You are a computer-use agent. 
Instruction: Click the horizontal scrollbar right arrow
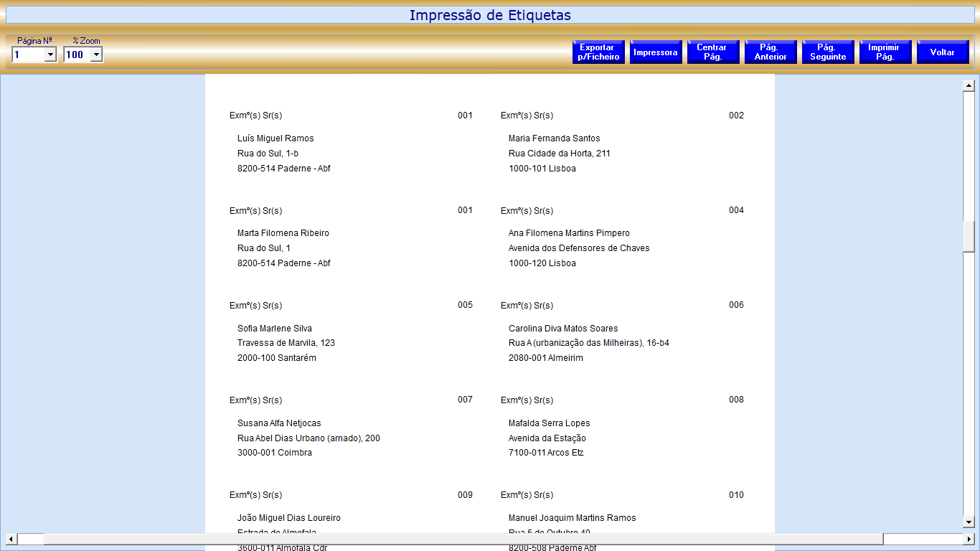969,539
